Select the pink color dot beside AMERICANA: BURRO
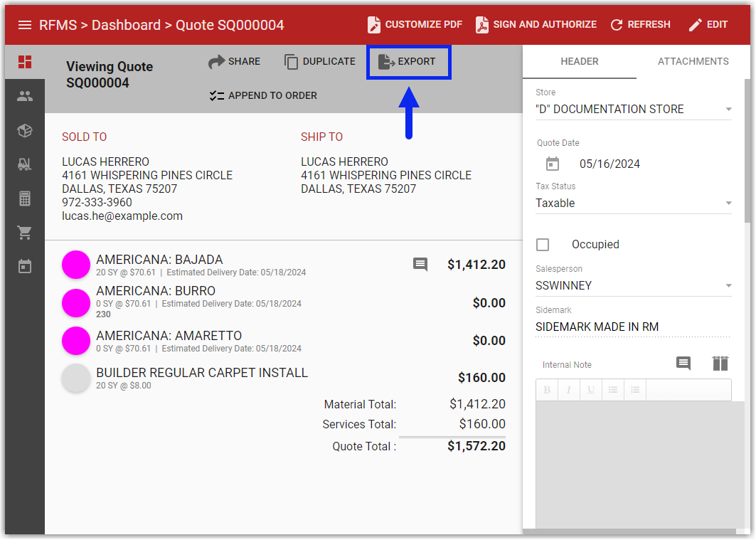 (76, 303)
